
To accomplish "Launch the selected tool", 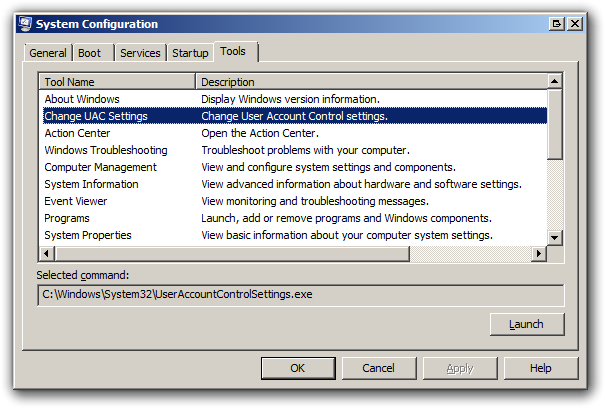I will point(527,324).
